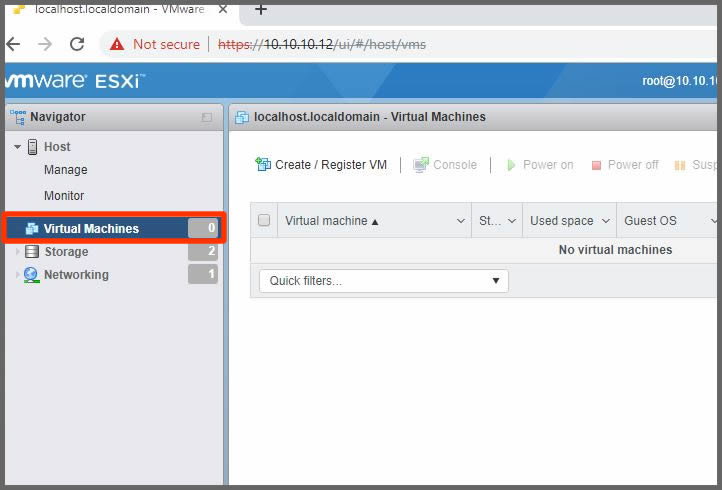The width and height of the screenshot is (722, 490).
Task: Select Host in the Navigator
Action: [x=57, y=147]
